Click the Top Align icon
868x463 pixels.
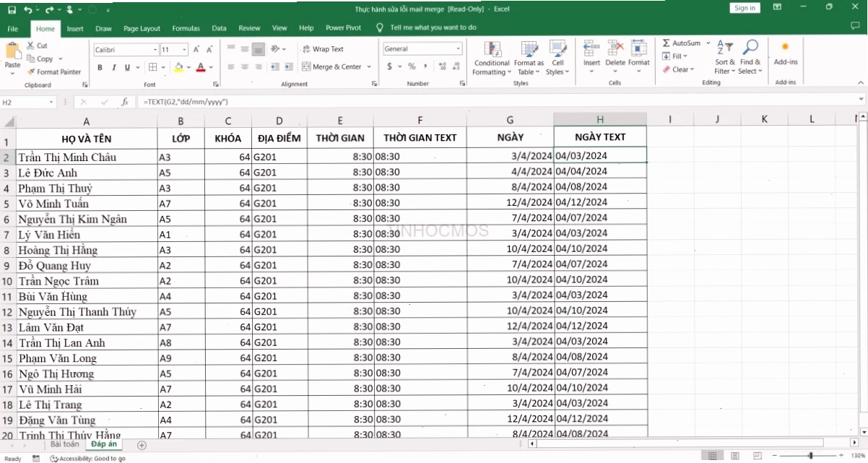pyautogui.click(x=231, y=48)
